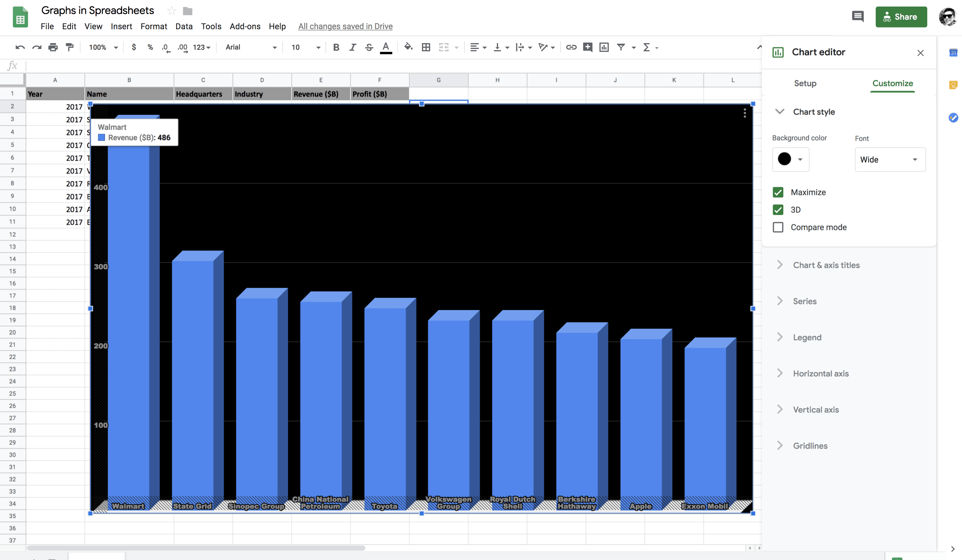Expand the Series options section
This screenshot has height=560, width=962.
805,301
